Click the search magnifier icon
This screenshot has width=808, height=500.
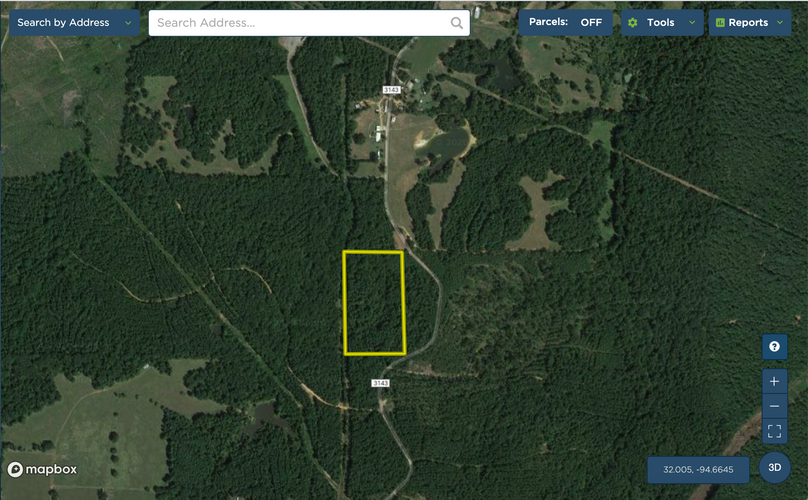pos(457,23)
